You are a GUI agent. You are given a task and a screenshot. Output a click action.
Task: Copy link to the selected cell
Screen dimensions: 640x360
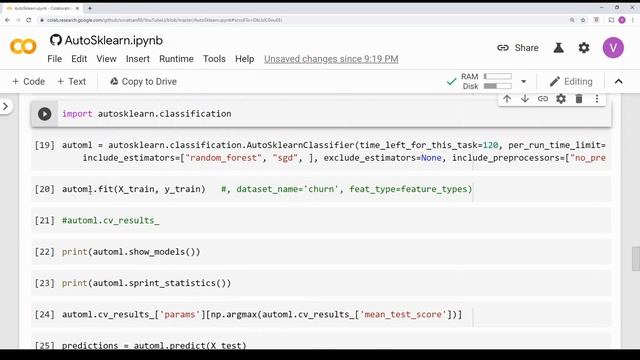click(x=543, y=99)
